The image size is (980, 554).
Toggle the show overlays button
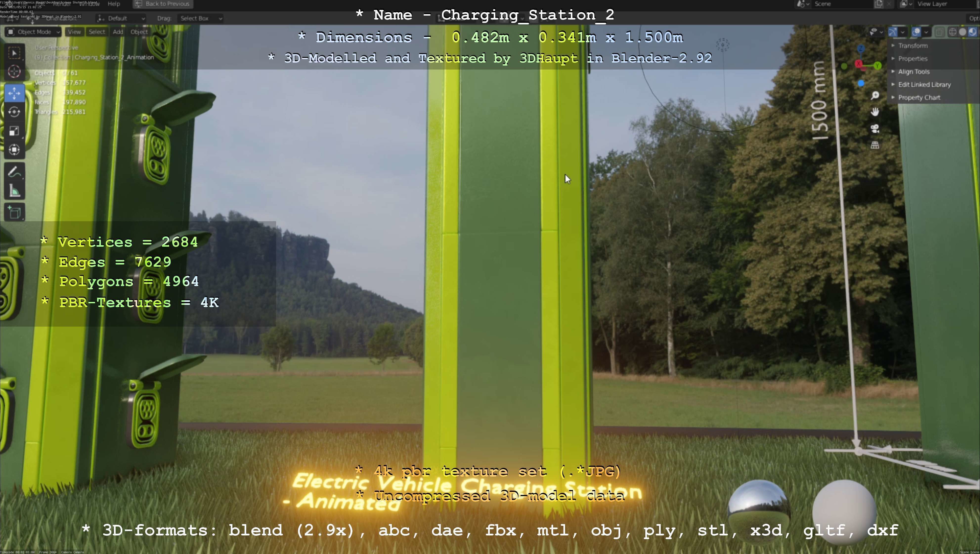(916, 32)
